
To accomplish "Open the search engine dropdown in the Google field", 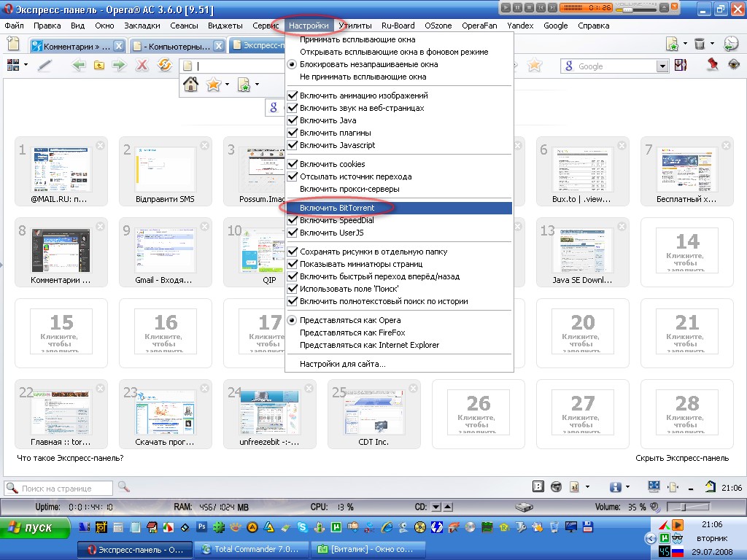I will (662, 66).
